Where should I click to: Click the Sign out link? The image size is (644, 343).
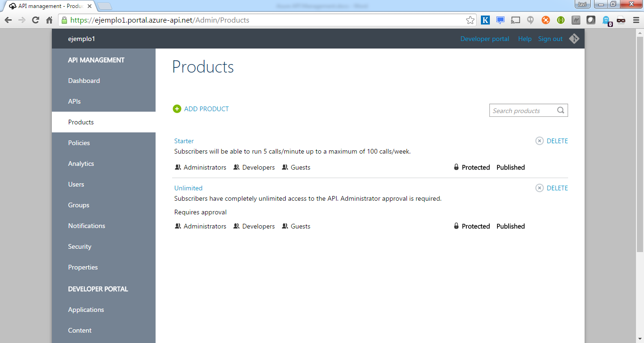pyautogui.click(x=550, y=38)
